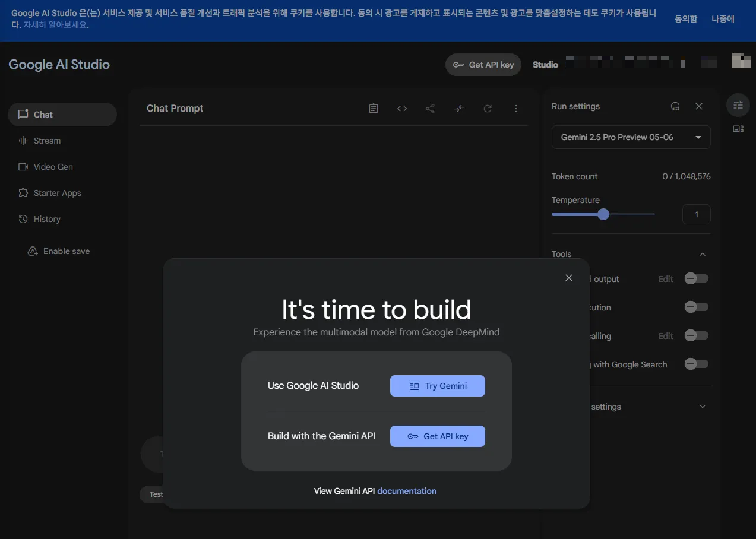Screen dimensions: 756x539
Task: Click the Get code brackets icon
Action: pyautogui.click(x=402, y=109)
